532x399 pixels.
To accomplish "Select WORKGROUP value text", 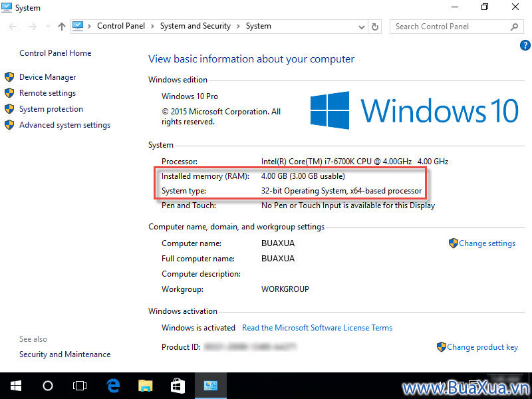I will [x=285, y=289].
